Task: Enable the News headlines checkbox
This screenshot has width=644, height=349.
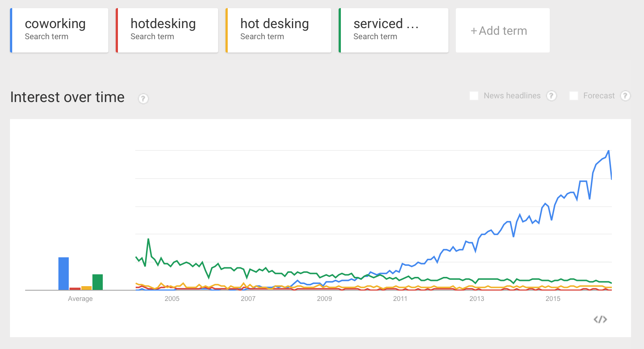Action: 474,96
